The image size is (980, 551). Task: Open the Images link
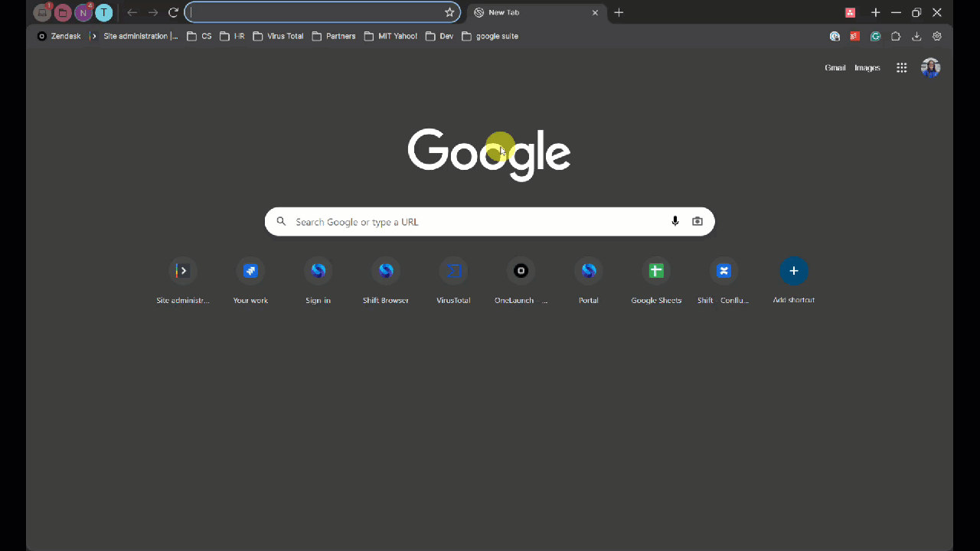point(867,68)
